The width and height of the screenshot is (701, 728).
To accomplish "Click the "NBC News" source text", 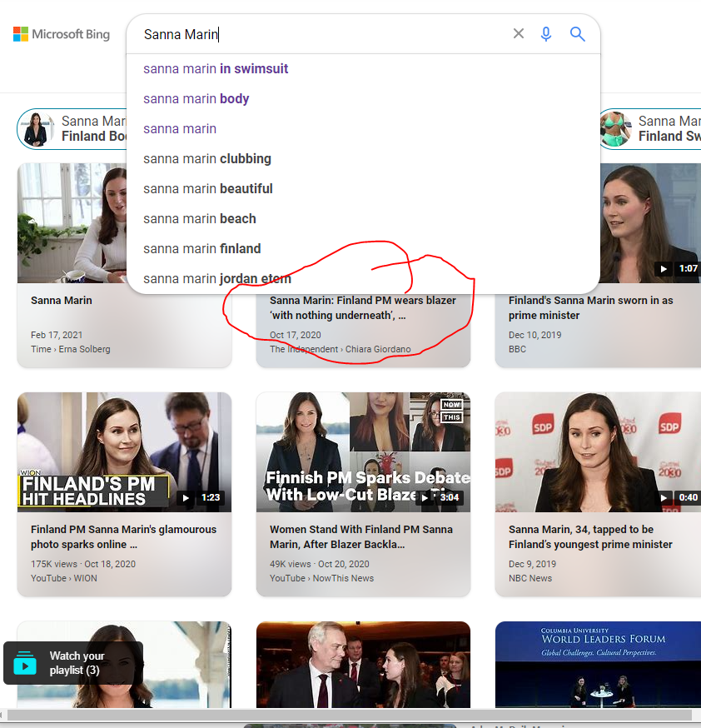I will point(530,578).
